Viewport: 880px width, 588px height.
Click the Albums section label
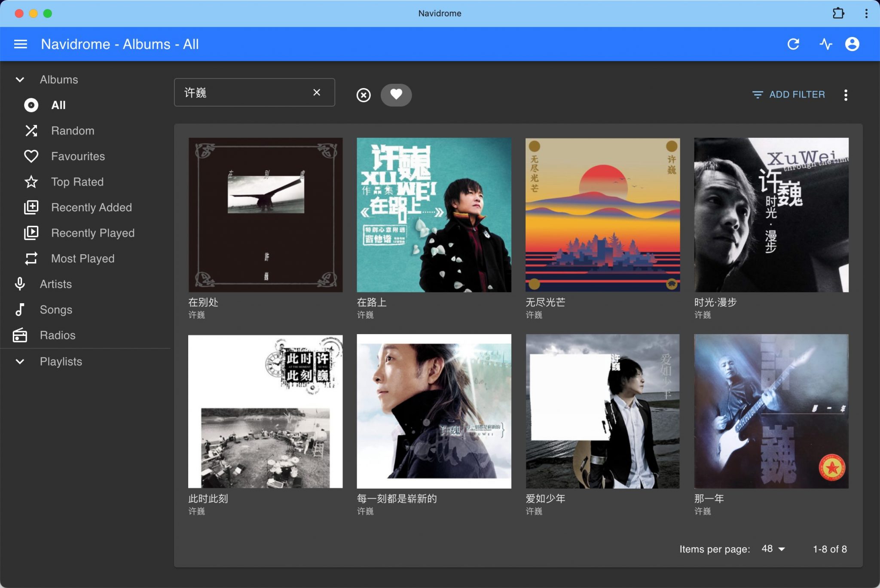59,79
